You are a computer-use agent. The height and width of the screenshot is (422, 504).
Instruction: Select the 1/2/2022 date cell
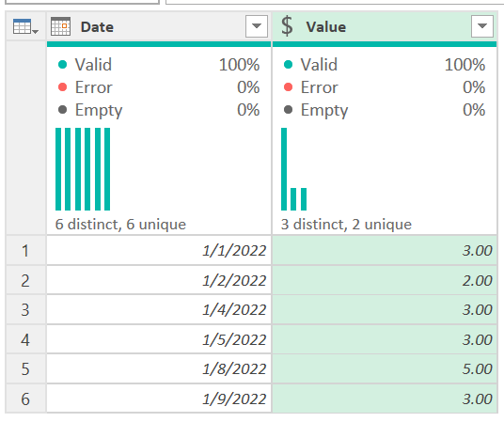(159, 280)
